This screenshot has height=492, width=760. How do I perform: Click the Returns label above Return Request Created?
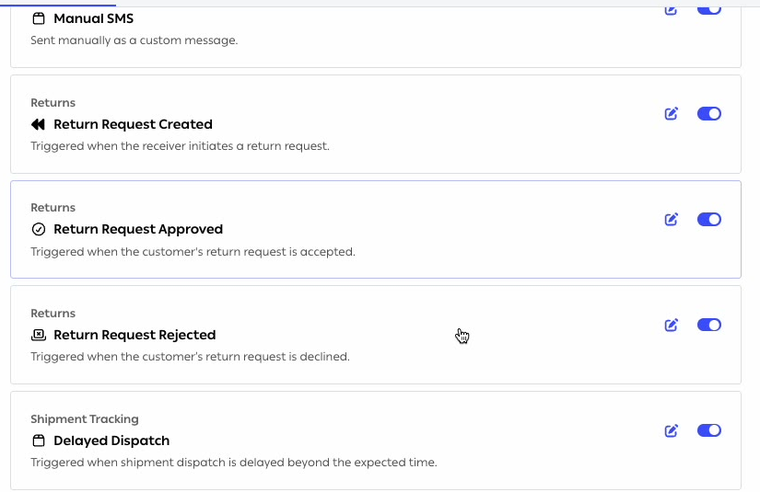(x=53, y=103)
